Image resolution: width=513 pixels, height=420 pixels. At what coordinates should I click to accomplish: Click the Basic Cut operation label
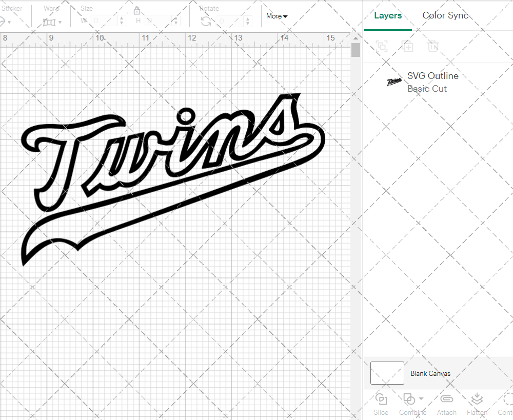coord(427,89)
